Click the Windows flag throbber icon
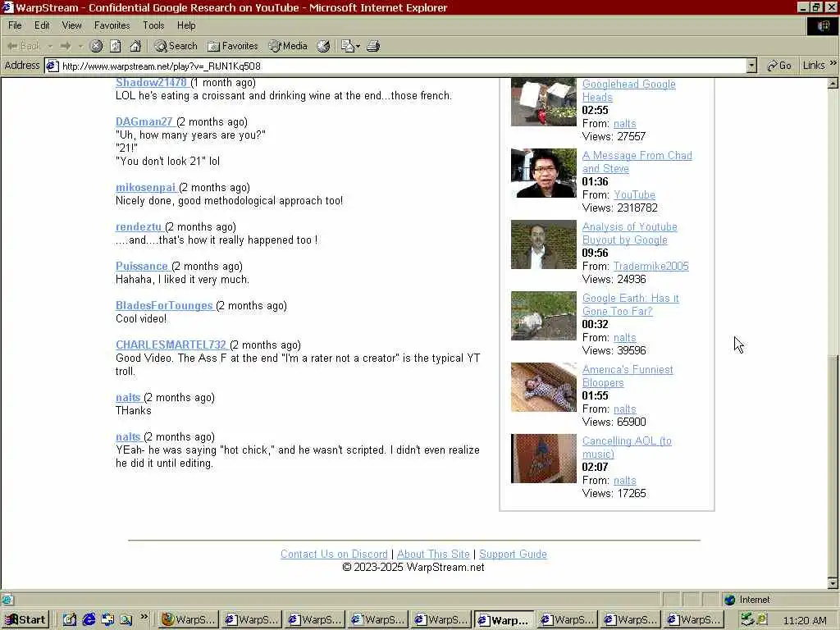840x630 pixels. pos(823,26)
